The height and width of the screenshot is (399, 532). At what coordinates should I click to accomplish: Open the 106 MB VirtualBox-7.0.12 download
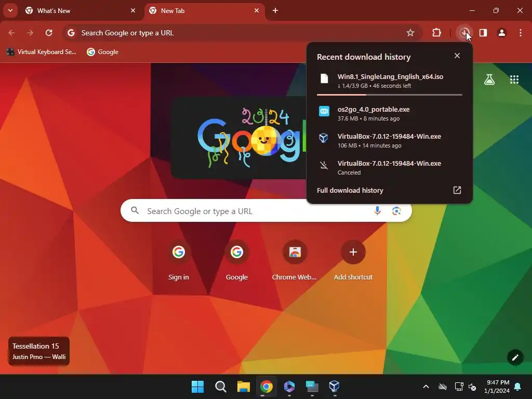point(390,140)
